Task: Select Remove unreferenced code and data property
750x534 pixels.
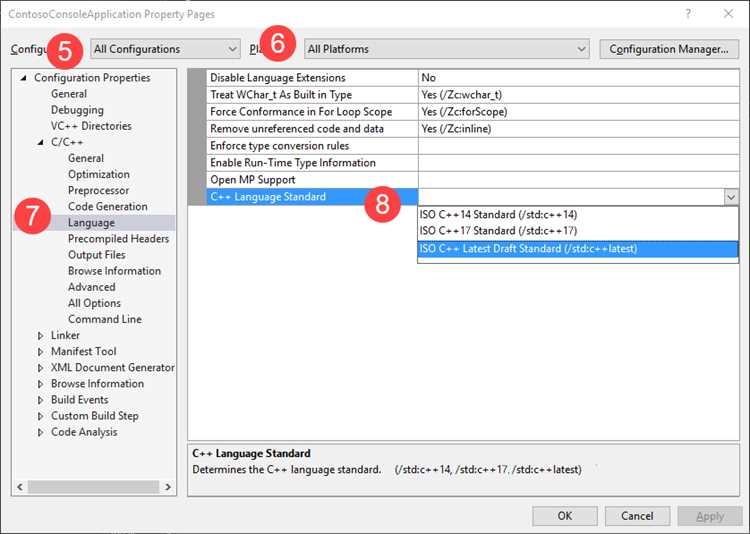Action: point(312,129)
